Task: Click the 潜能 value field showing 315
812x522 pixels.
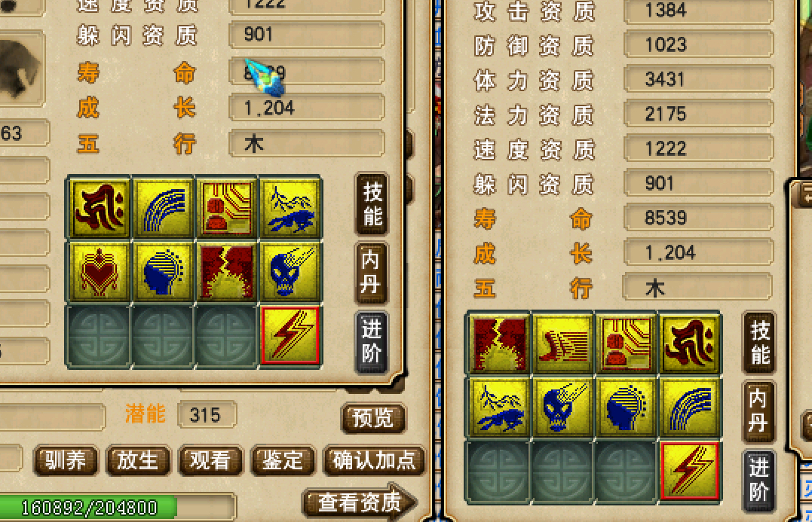Action: click(207, 415)
